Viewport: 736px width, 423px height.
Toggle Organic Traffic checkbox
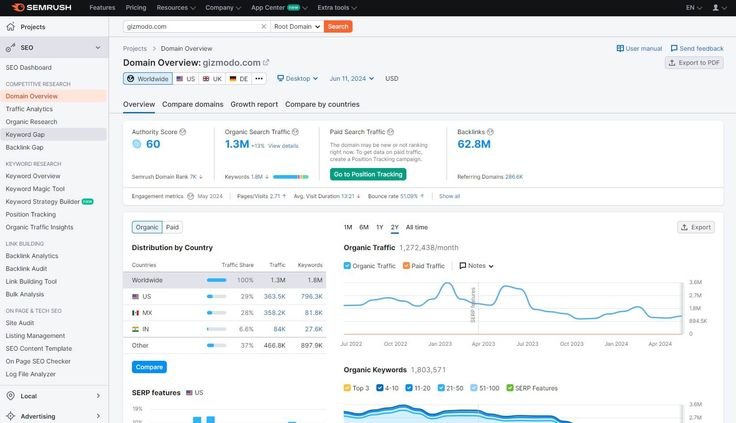[347, 266]
